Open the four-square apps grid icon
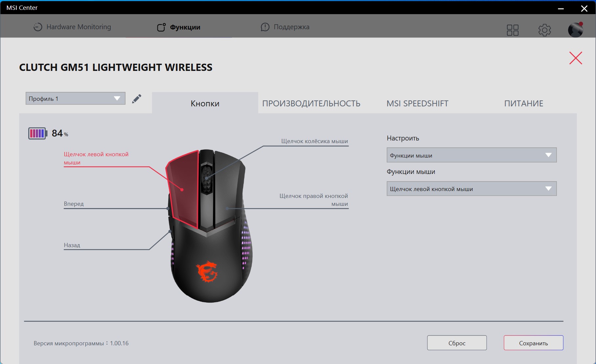This screenshot has height=364, width=596. point(513,30)
